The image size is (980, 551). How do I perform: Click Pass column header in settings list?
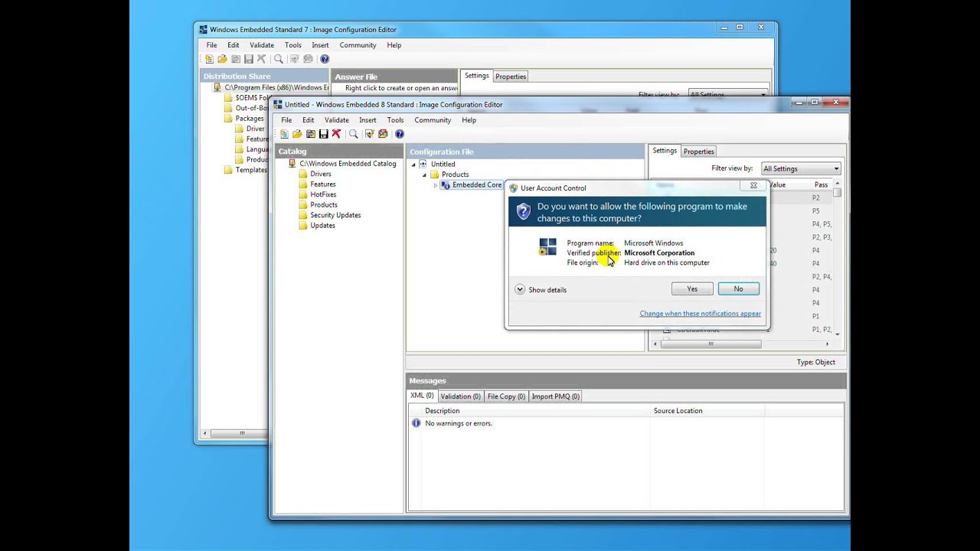click(821, 185)
